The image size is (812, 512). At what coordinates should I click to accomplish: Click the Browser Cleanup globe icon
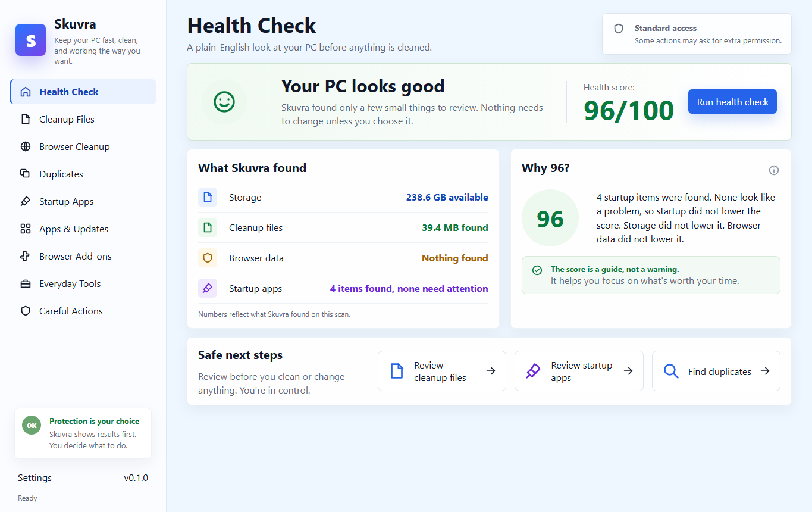26,146
